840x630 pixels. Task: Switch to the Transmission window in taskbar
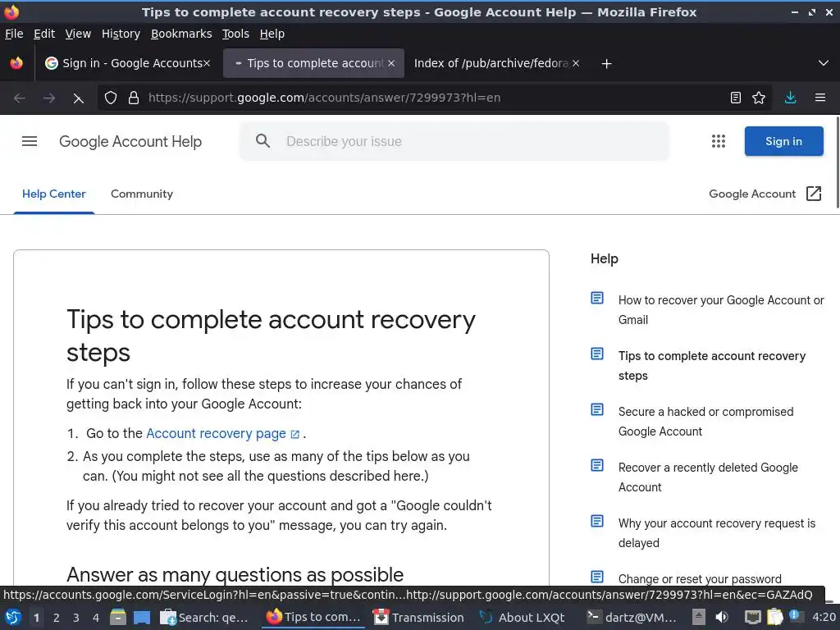coord(419,617)
